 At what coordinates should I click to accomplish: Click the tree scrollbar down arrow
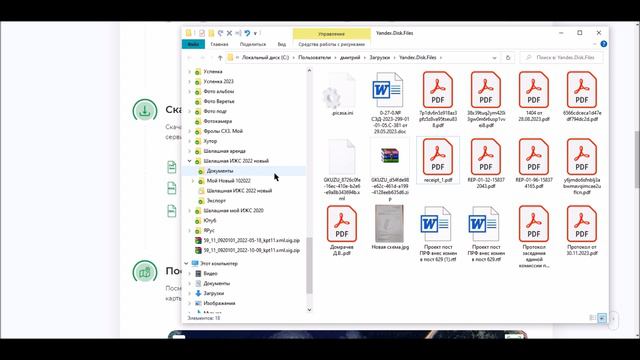tap(309, 309)
